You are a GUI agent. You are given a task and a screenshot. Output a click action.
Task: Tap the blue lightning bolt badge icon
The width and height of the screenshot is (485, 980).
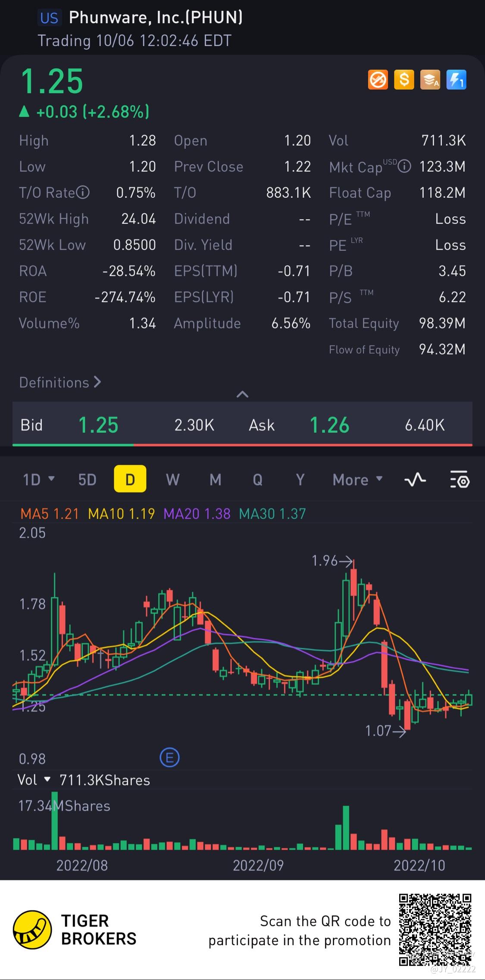click(x=456, y=80)
